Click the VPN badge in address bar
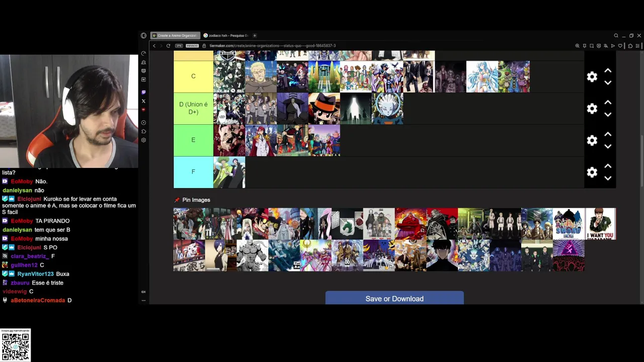The height and width of the screenshot is (362, 644). (179, 46)
